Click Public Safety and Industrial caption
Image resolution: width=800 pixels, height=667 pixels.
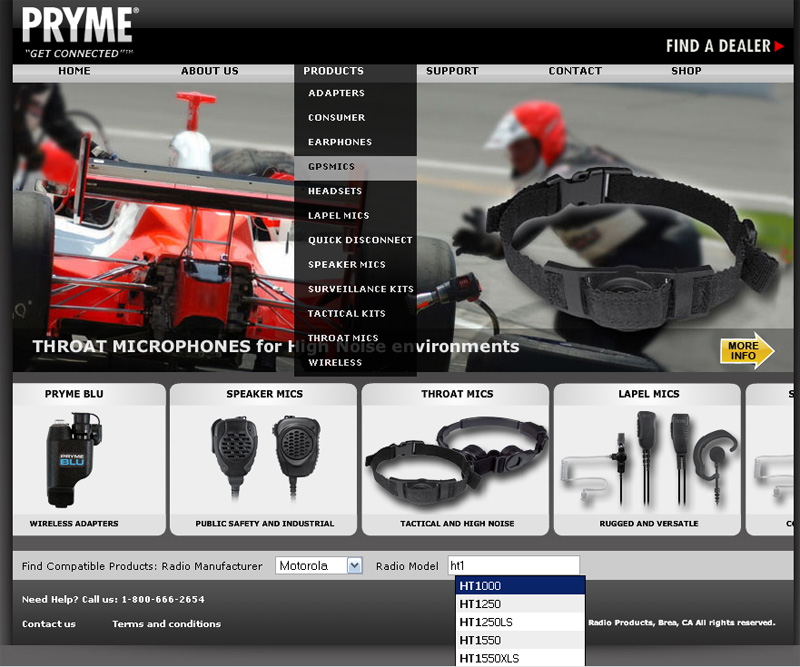265,524
